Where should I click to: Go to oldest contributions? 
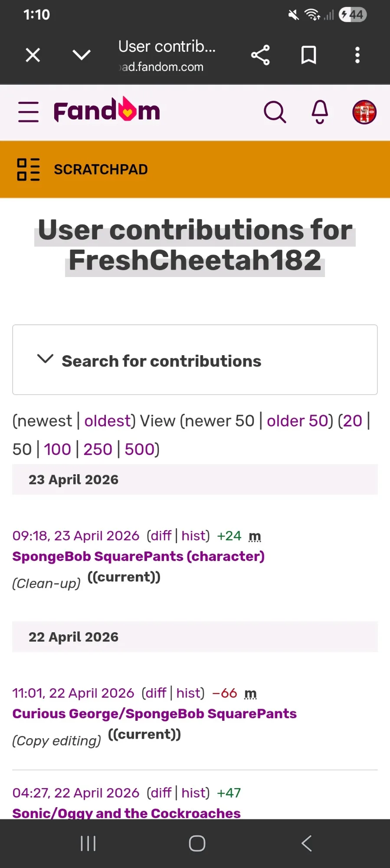click(107, 421)
